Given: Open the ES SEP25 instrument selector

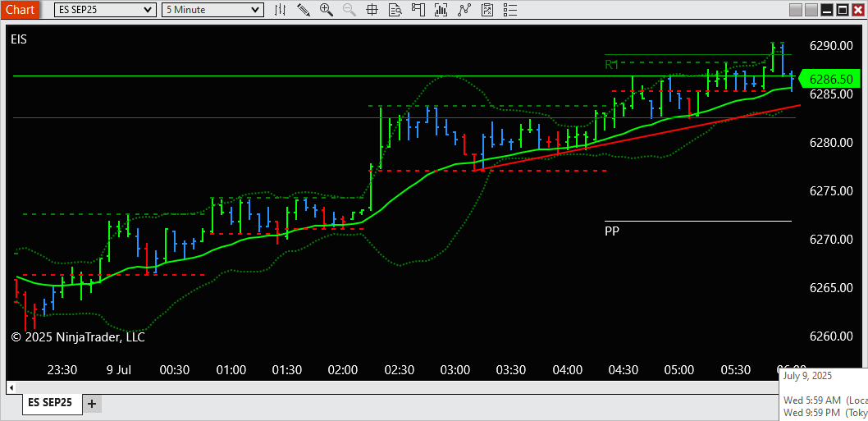Looking at the screenshot, I should click(x=105, y=9).
